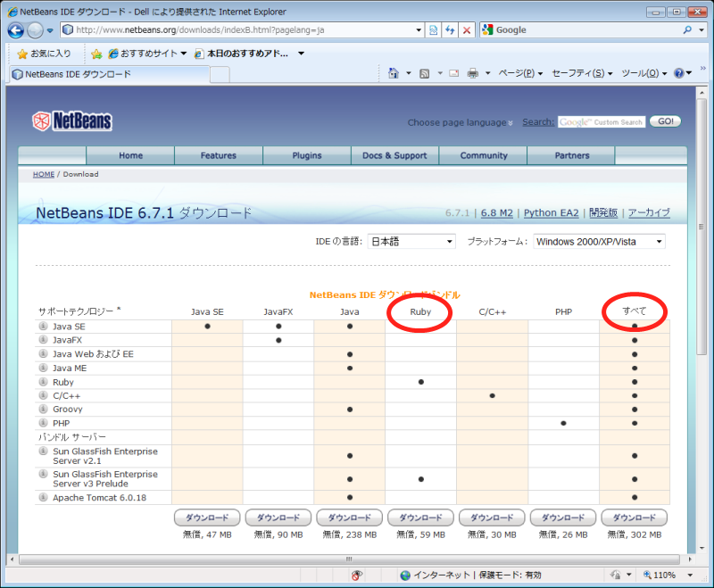Click the HOME breadcrumb link
This screenshot has width=714, height=588.
point(44,174)
